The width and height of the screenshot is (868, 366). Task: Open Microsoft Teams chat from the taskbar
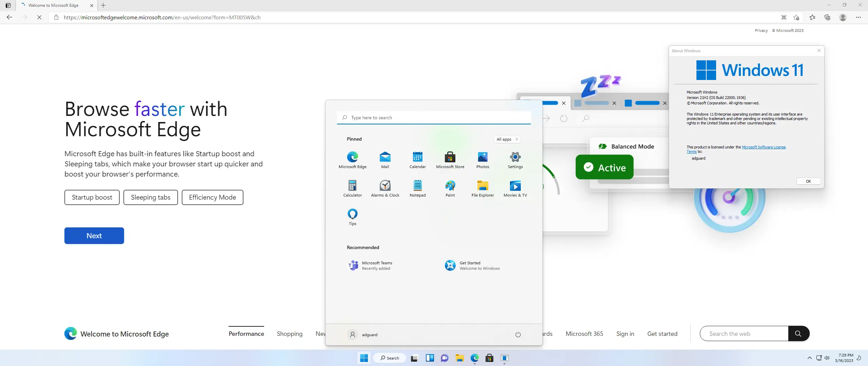[444, 358]
